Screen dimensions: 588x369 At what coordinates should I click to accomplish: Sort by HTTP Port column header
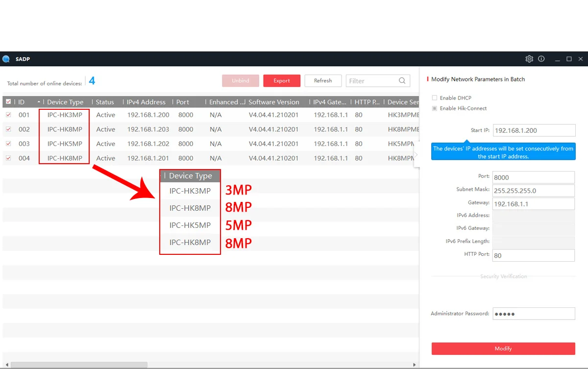pyautogui.click(x=367, y=102)
